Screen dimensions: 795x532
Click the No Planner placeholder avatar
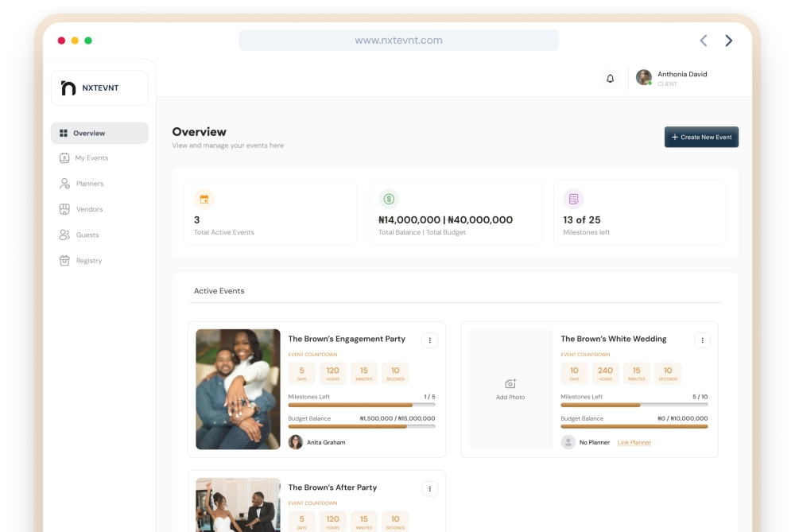tap(568, 442)
